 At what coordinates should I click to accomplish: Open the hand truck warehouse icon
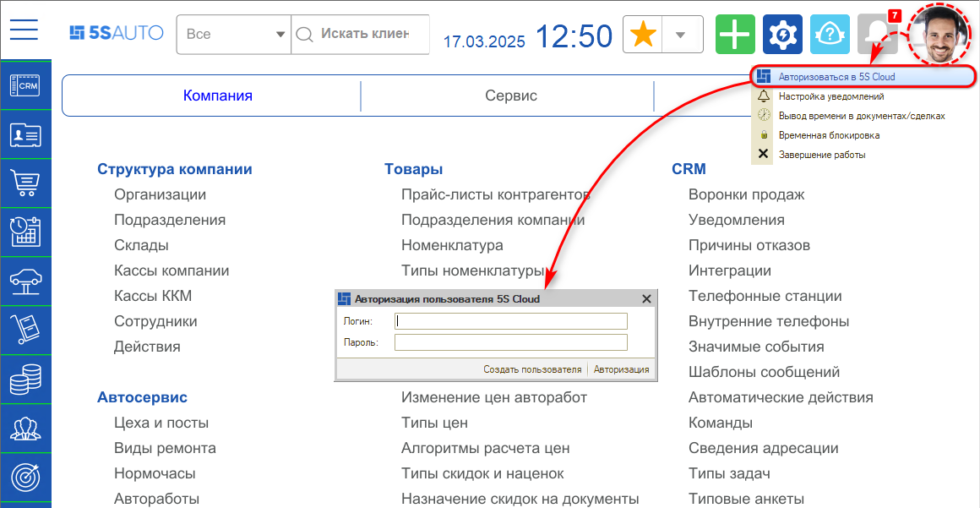pos(25,330)
